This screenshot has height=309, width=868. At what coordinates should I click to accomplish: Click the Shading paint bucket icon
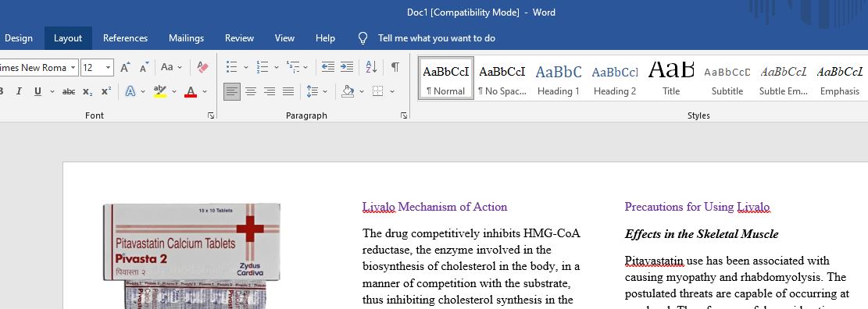pyautogui.click(x=348, y=92)
